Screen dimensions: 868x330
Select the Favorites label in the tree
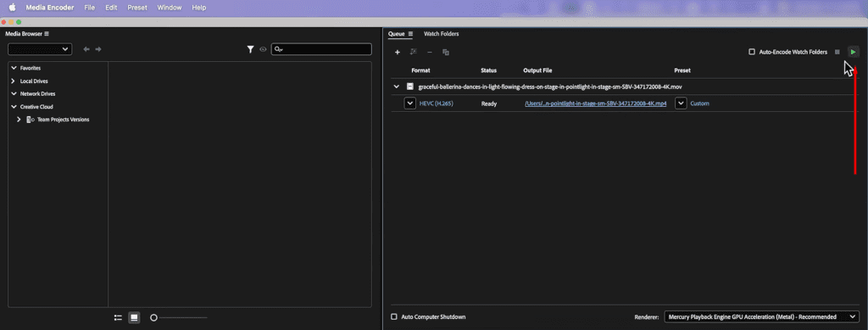[31, 68]
